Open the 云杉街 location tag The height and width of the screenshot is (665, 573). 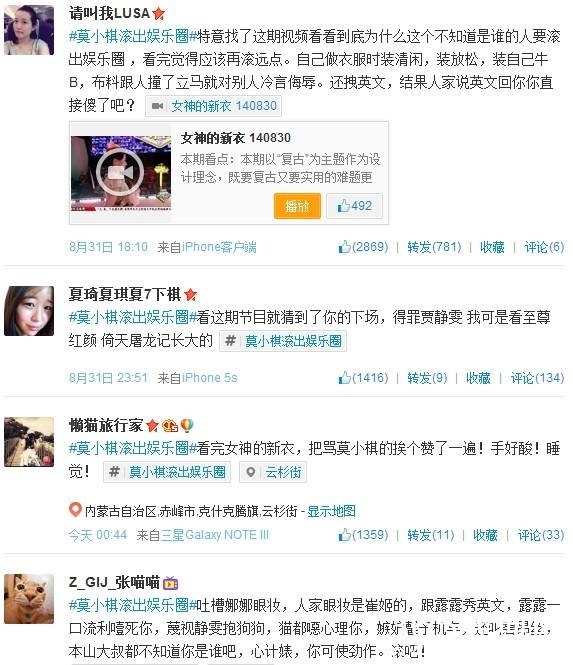click(273, 472)
